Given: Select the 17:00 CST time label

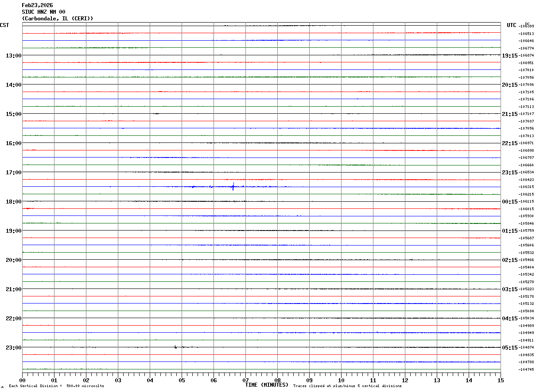Looking at the screenshot, I should (x=14, y=172).
